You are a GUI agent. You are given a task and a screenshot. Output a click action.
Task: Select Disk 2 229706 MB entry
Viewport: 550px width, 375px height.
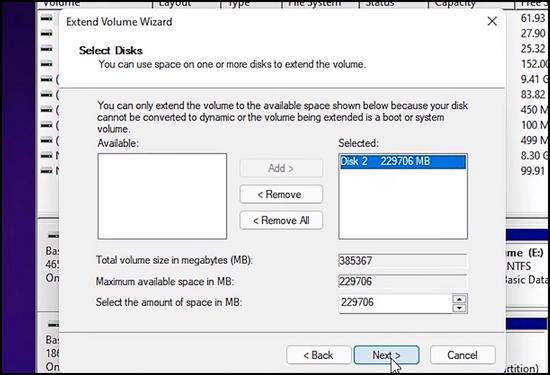(x=403, y=161)
